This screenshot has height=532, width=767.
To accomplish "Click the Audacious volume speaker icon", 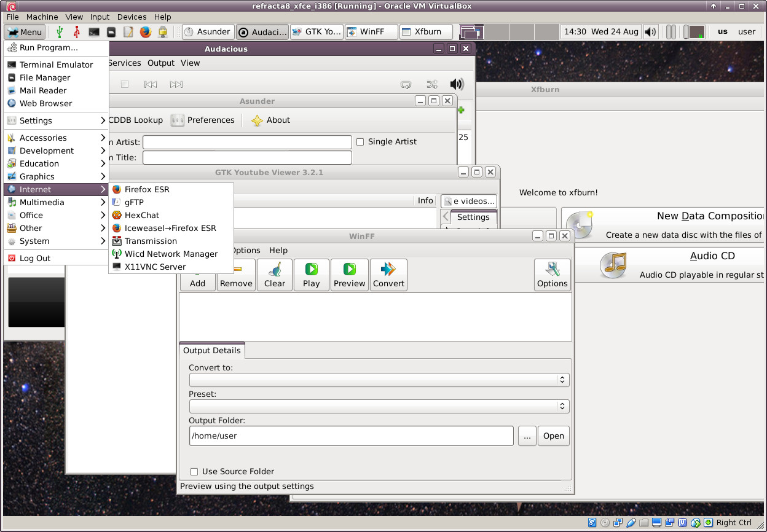I will click(x=457, y=84).
